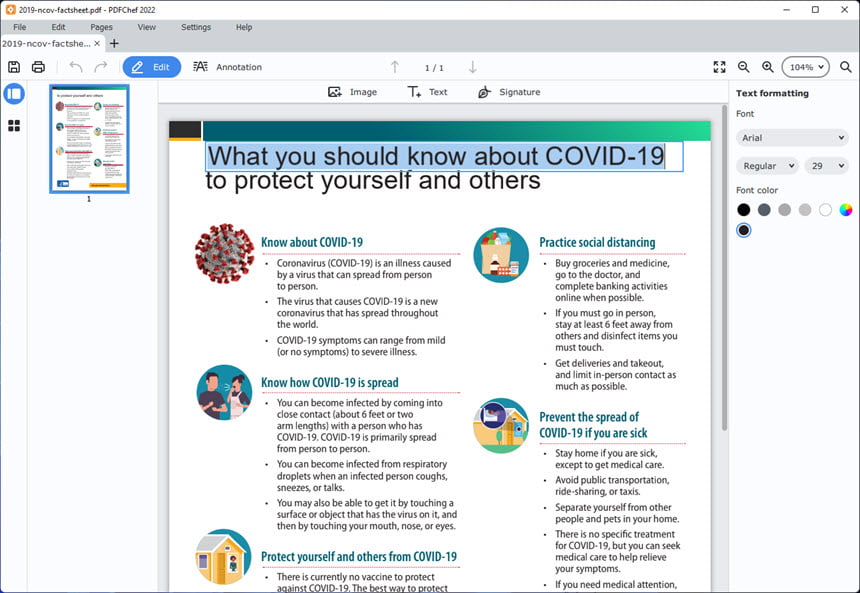Open the 104% zoom level dropdown
The height and width of the screenshot is (593, 860).
[x=806, y=67]
